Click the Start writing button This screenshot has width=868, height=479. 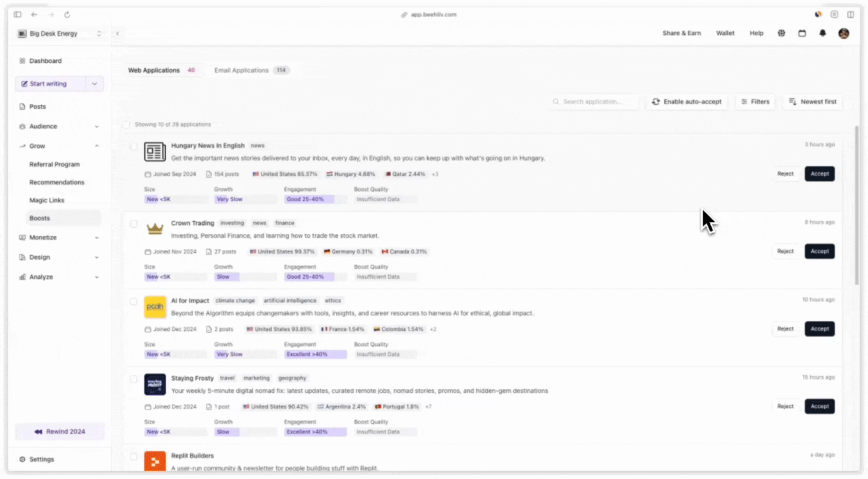(51, 84)
